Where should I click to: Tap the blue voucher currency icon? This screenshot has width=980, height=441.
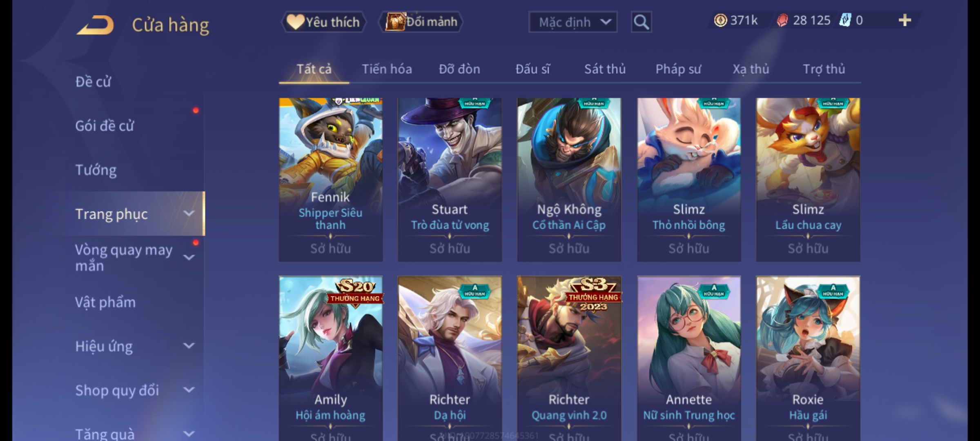tap(845, 20)
